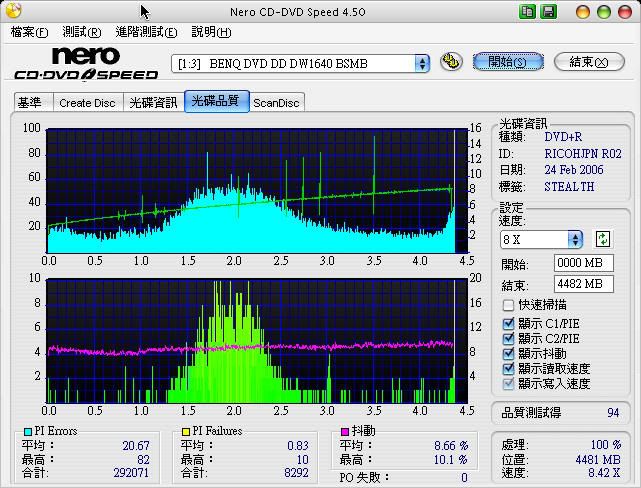The image size is (641, 488).
Task: Click the label value STEALTH
Action: (569, 187)
